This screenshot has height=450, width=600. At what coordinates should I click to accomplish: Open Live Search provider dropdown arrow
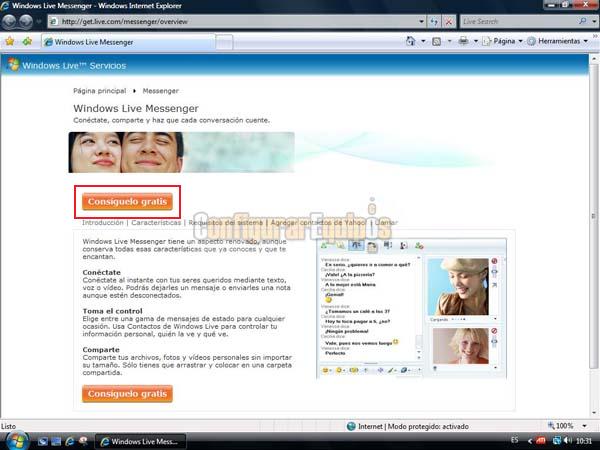pos(594,22)
